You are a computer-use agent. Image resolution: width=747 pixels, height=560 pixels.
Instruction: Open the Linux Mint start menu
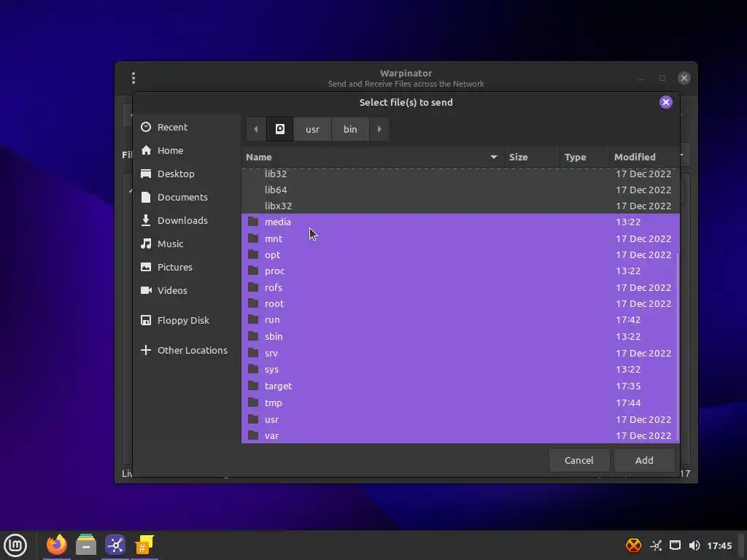pyautogui.click(x=15, y=545)
